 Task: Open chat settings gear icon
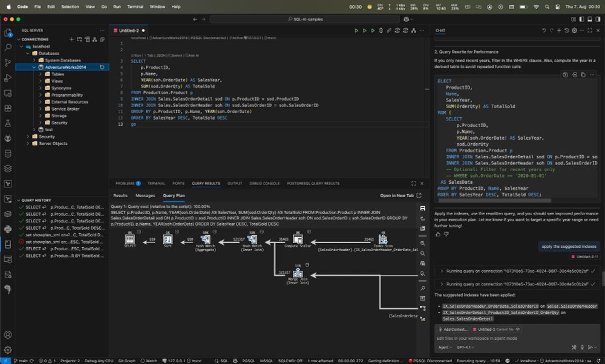pyautogui.click(x=574, y=30)
